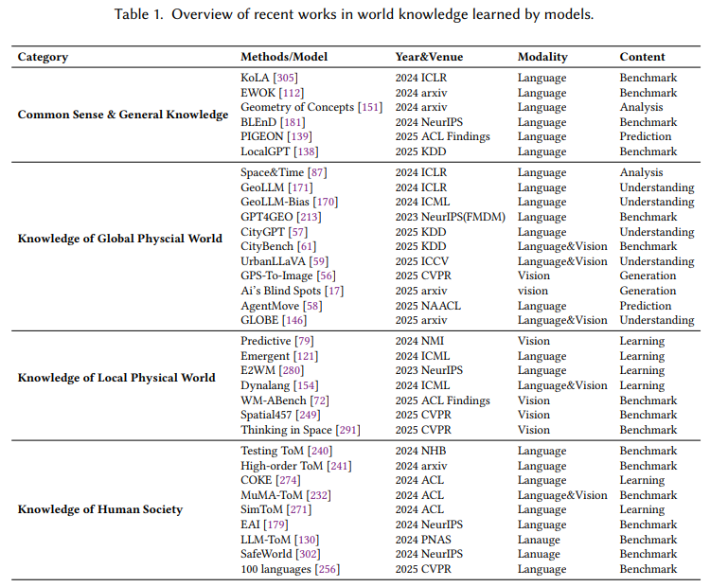This screenshot has height=587, width=728.
Task: Open citation link 112 next to EWOK
Action: coord(292,93)
